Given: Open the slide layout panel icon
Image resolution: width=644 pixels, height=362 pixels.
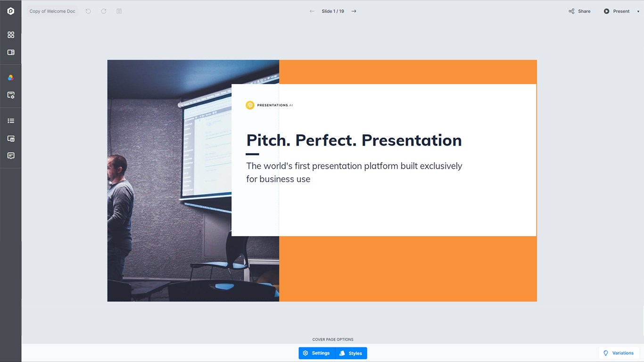Looking at the screenshot, I should pos(11,52).
